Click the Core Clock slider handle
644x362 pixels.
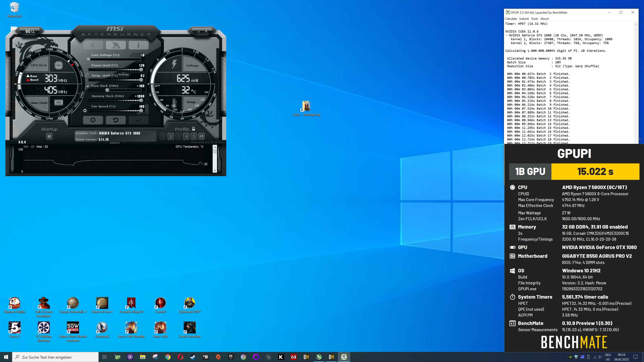(107, 90)
